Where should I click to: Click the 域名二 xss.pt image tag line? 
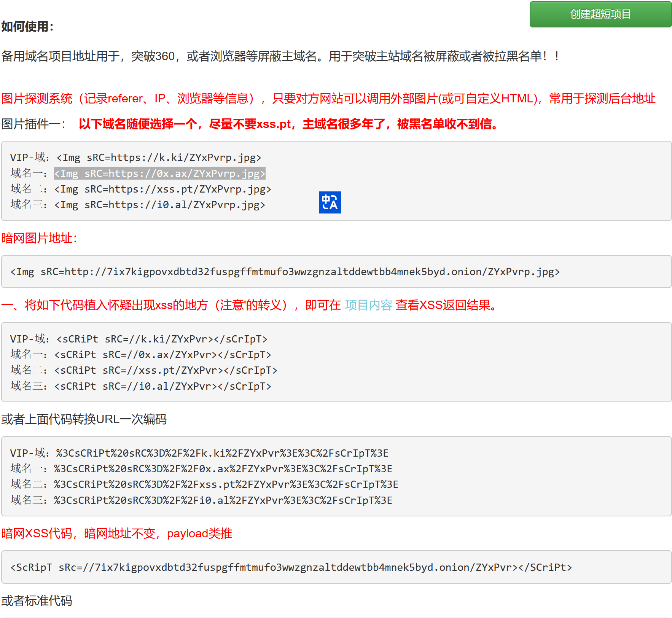tap(141, 189)
